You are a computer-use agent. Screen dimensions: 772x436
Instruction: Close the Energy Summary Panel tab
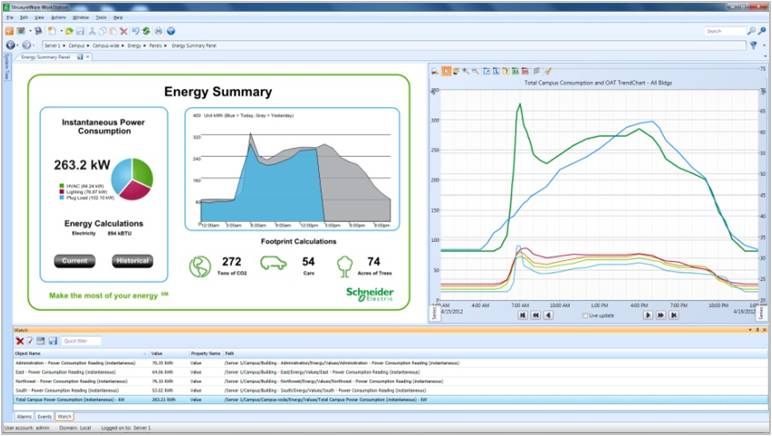88,57
